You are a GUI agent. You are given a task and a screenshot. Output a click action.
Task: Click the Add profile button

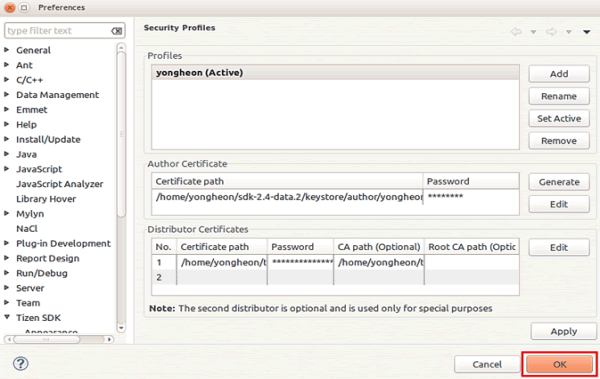tap(559, 74)
